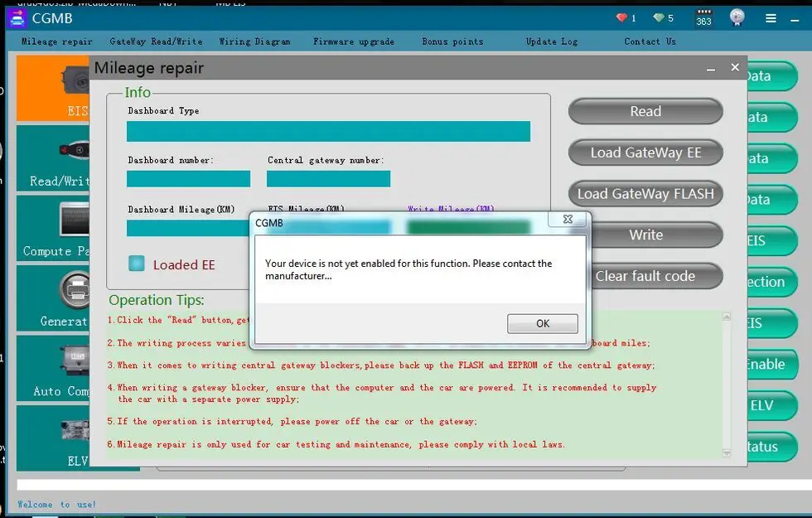This screenshot has width=812, height=518.
Task: Close the CGMB message box with X
Action: pos(568,219)
